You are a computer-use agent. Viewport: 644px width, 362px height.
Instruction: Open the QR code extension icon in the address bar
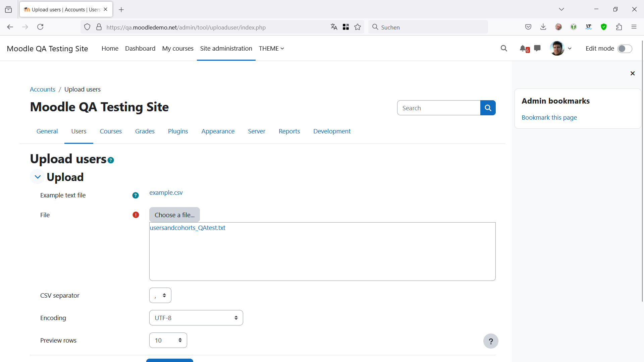(346, 27)
